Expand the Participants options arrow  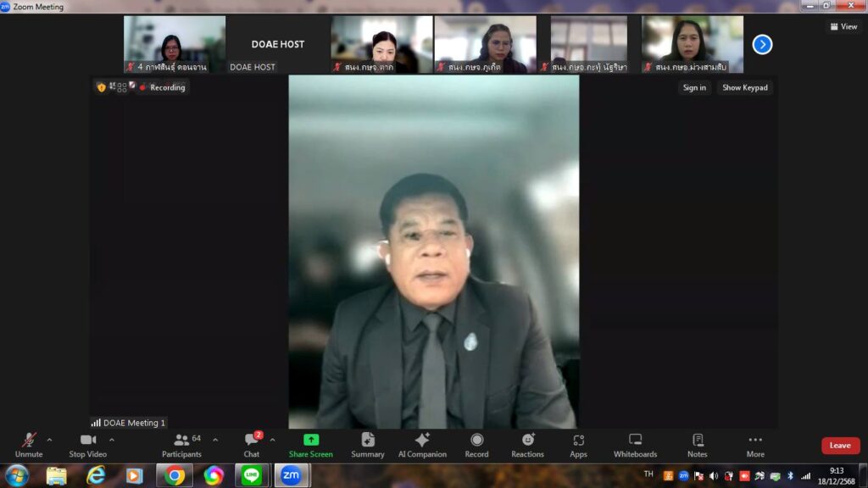[215, 440]
